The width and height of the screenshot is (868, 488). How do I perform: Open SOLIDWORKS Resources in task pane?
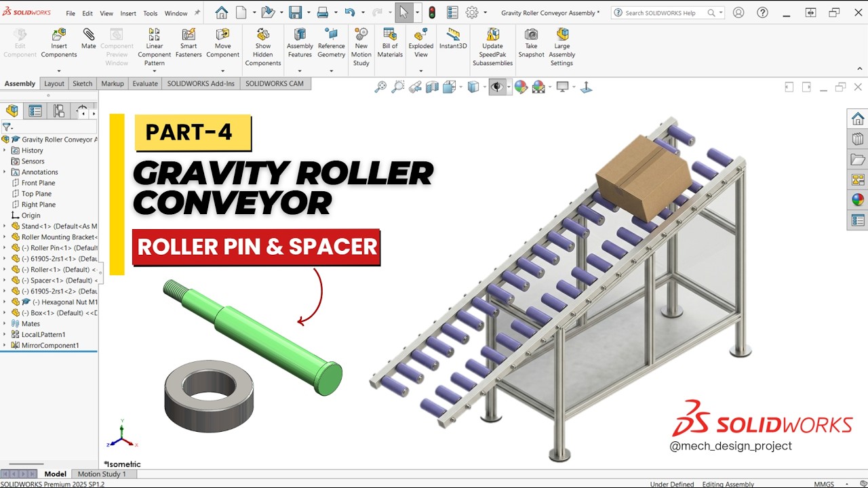[x=858, y=119]
